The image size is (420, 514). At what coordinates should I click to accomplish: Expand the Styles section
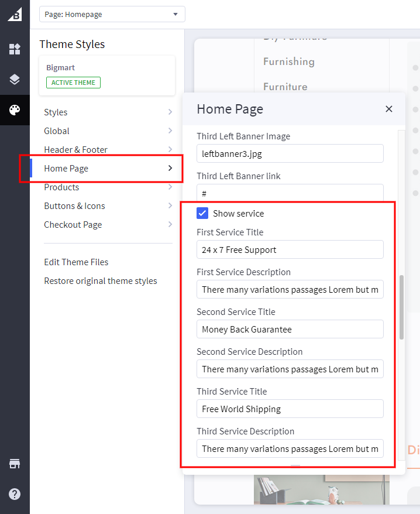pos(108,112)
